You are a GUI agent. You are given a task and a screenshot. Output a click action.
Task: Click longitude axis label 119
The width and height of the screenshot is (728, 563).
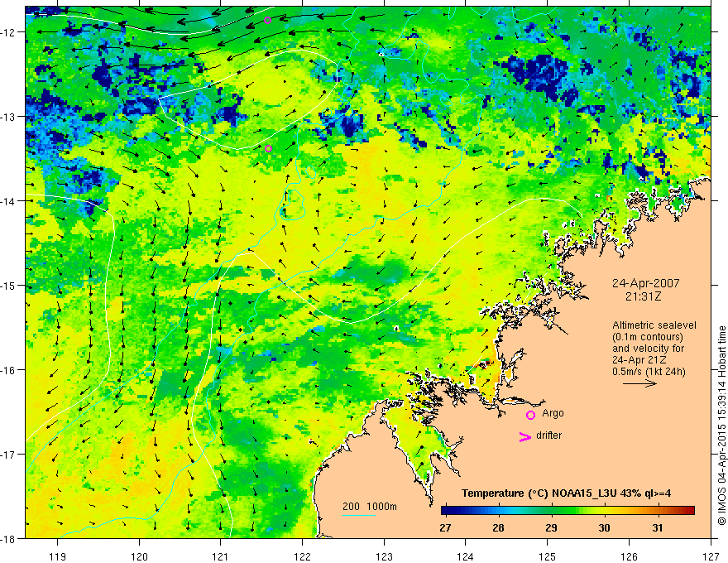[x=58, y=556]
